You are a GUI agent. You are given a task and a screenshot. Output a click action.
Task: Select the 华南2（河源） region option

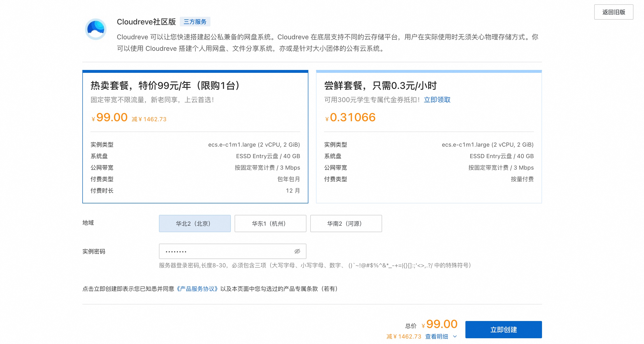tap(346, 224)
